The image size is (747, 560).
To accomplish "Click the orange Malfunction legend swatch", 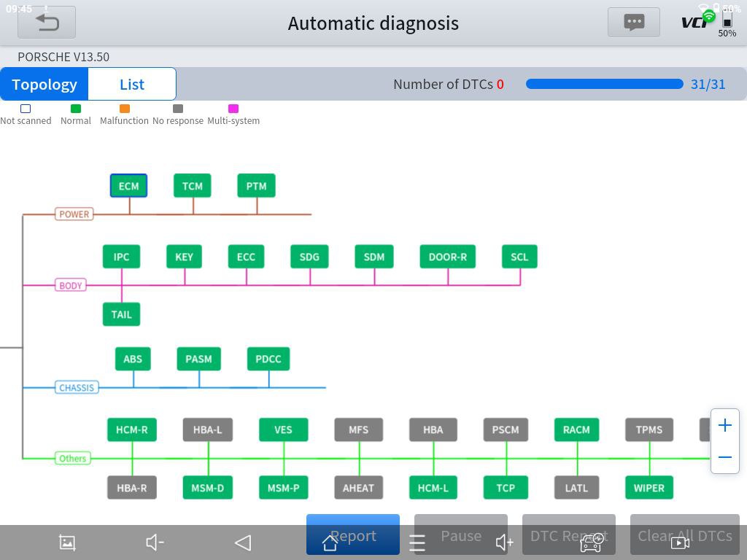I will click(124, 109).
